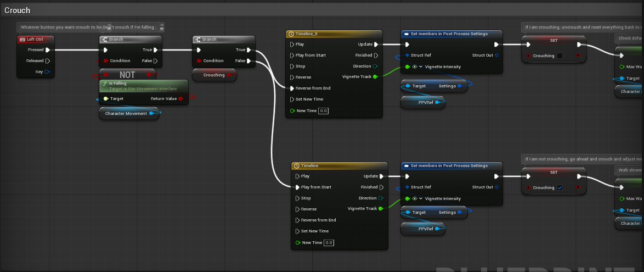This screenshot has height=272, width=644.
Task: Click upper Set members in Post Process Settings title
Action: click(449, 34)
